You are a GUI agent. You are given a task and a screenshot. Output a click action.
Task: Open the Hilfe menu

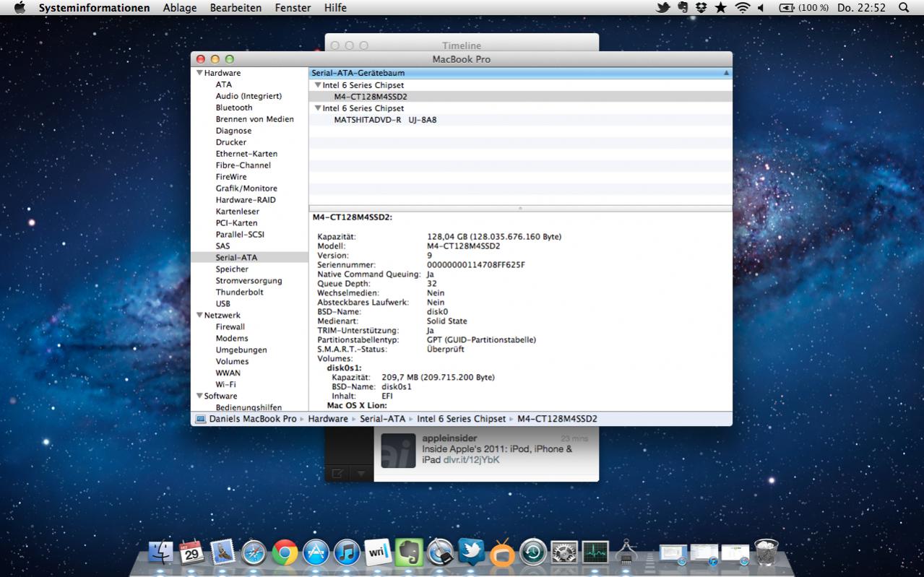[x=335, y=8]
